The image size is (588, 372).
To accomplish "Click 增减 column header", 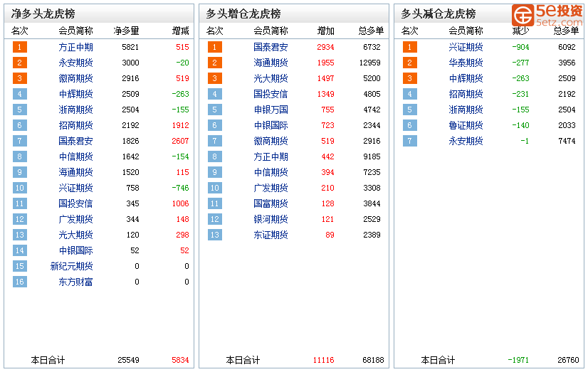I will [180, 31].
